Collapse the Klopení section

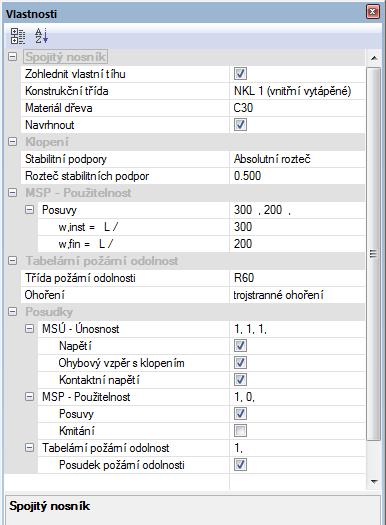tap(12, 142)
